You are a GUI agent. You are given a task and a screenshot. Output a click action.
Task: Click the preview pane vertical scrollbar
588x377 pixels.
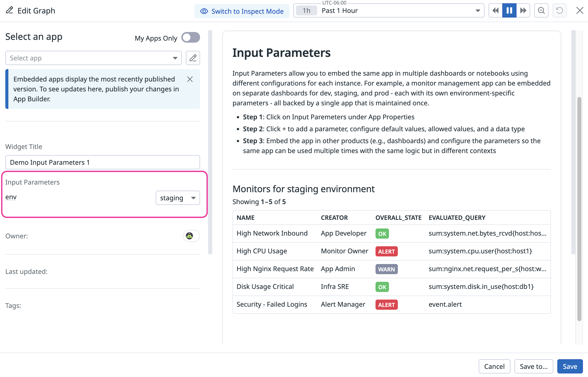tap(579, 208)
